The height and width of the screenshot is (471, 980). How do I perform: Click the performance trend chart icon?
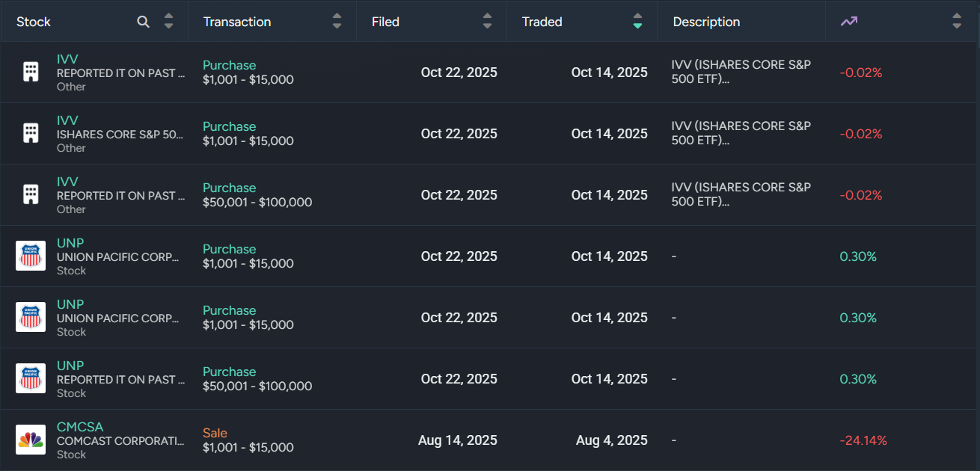848,22
